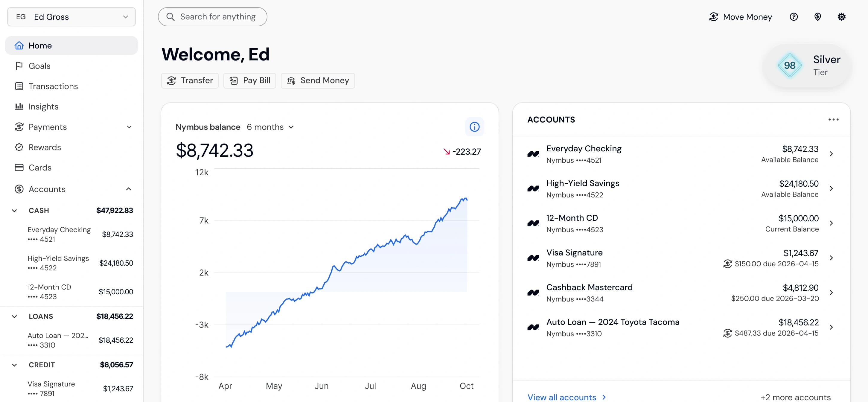Open Transactions in the sidebar
The height and width of the screenshot is (402, 868).
click(x=71, y=86)
